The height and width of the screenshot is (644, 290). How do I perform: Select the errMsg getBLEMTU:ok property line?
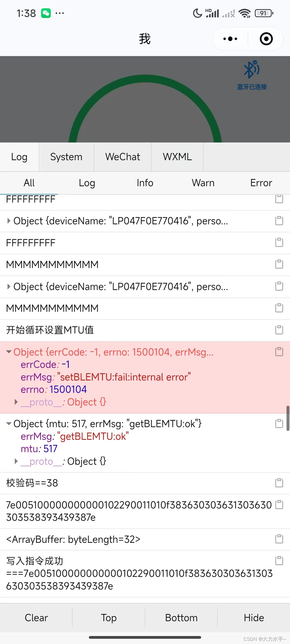(75, 436)
